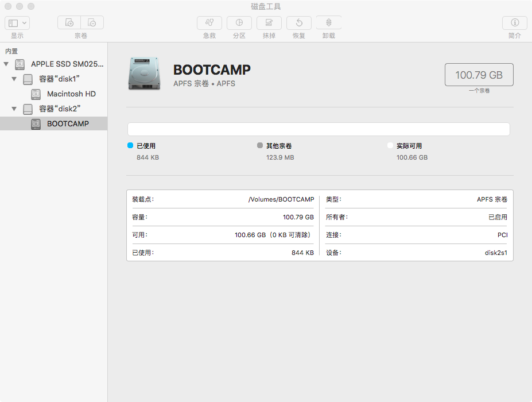Click the gray 其他宗卷 legend dot
The image size is (532, 402).
click(x=260, y=146)
